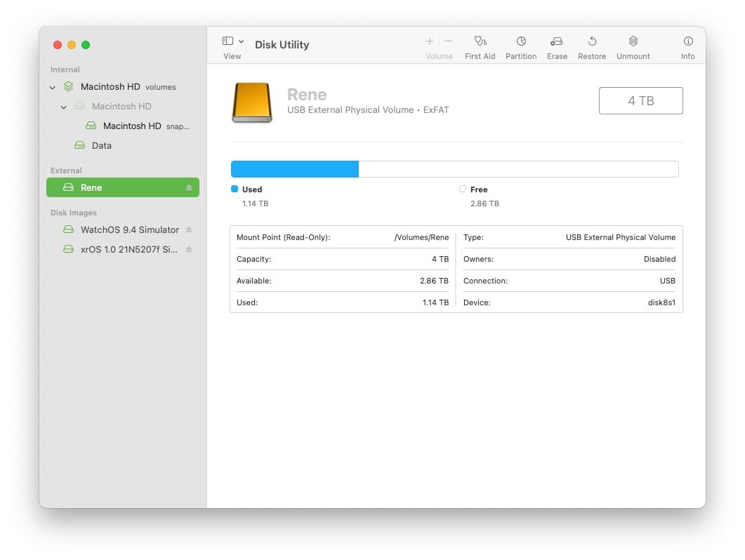Eject the Rene external drive

[188, 188]
